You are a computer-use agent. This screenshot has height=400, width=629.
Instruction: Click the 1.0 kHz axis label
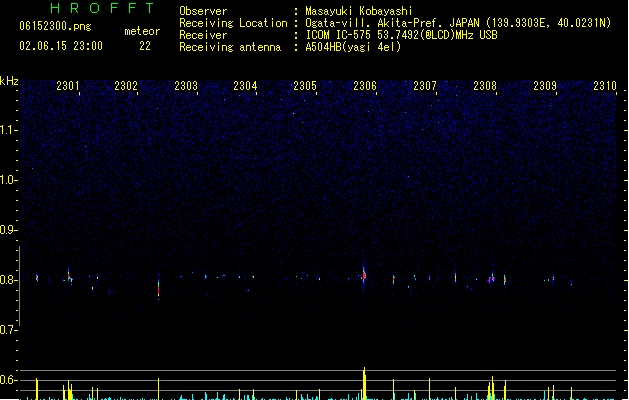click(8, 180)
